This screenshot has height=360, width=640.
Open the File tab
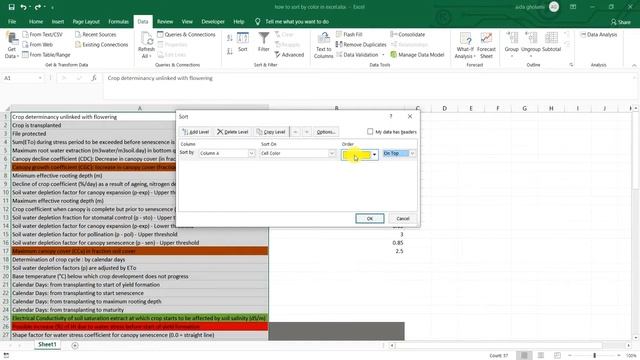pyautogui.click(x=12, y=22)
